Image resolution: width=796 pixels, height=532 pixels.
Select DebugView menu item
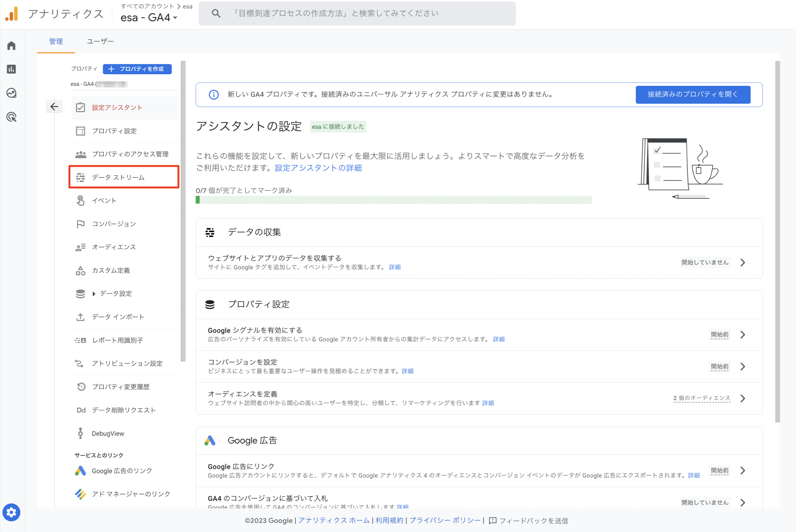[x=125, y=433]
